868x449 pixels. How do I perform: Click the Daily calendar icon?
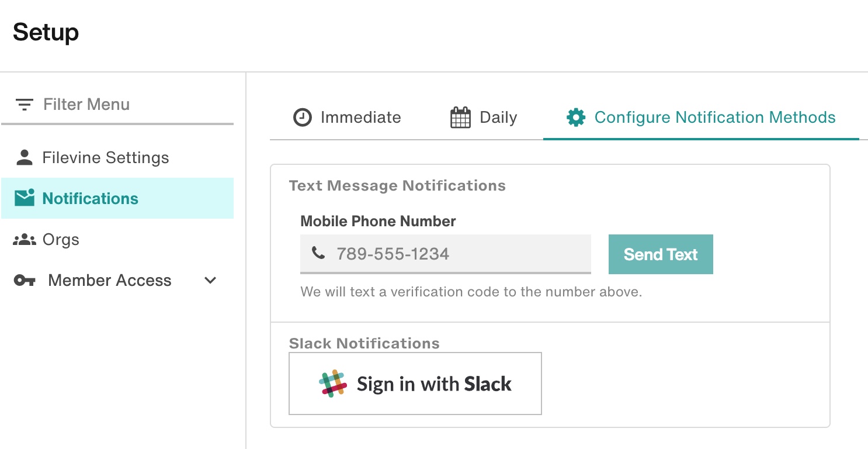coord(460,118)
